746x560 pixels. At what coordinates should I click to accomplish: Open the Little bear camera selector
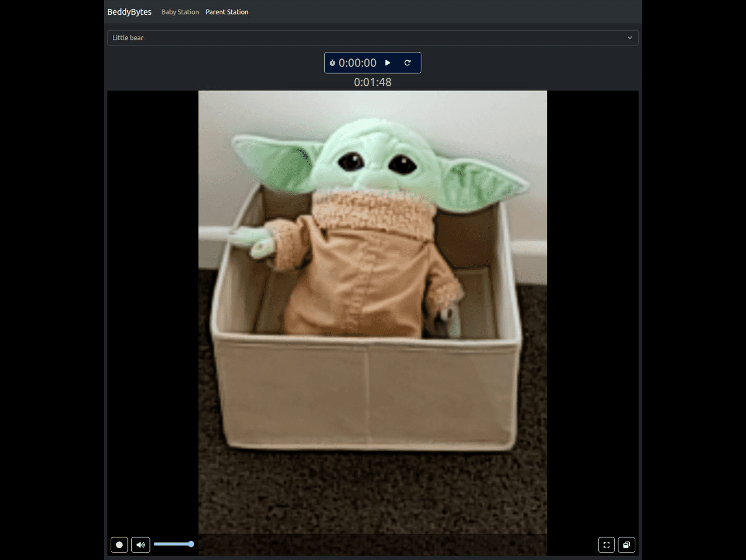pos(372,37)
